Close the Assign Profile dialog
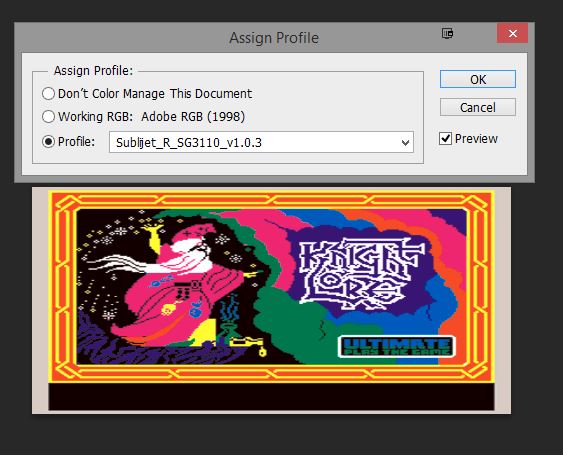Screen dimensions: 563x455 (x=512, y=33)
